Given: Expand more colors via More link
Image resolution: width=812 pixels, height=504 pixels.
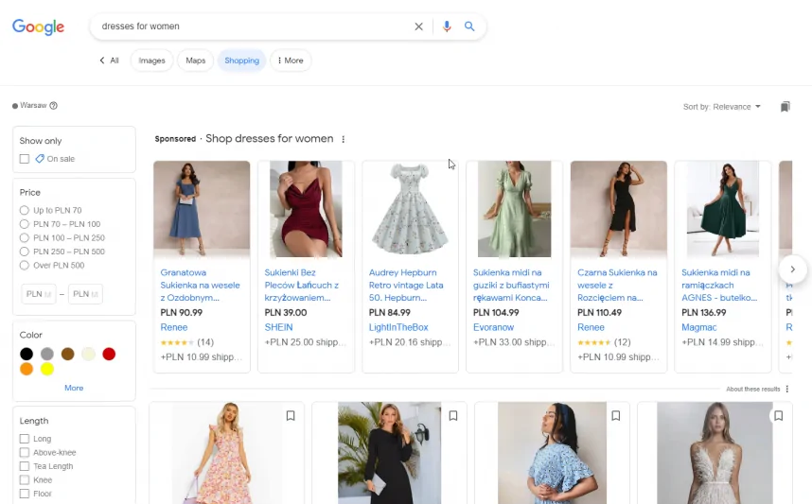Looking at the screenshot, I should [74, 388].
